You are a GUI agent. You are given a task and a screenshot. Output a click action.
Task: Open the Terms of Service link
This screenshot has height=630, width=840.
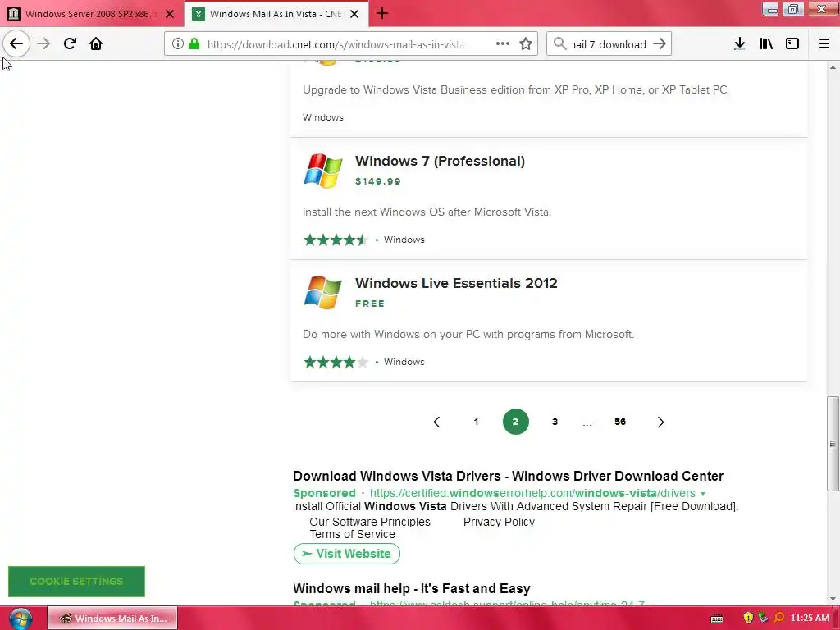[352, 534]
